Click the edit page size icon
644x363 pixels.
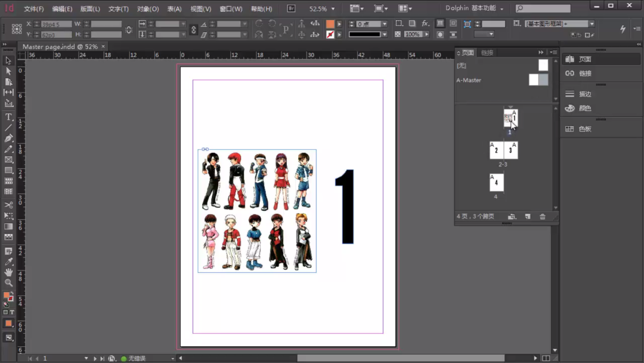512,216
